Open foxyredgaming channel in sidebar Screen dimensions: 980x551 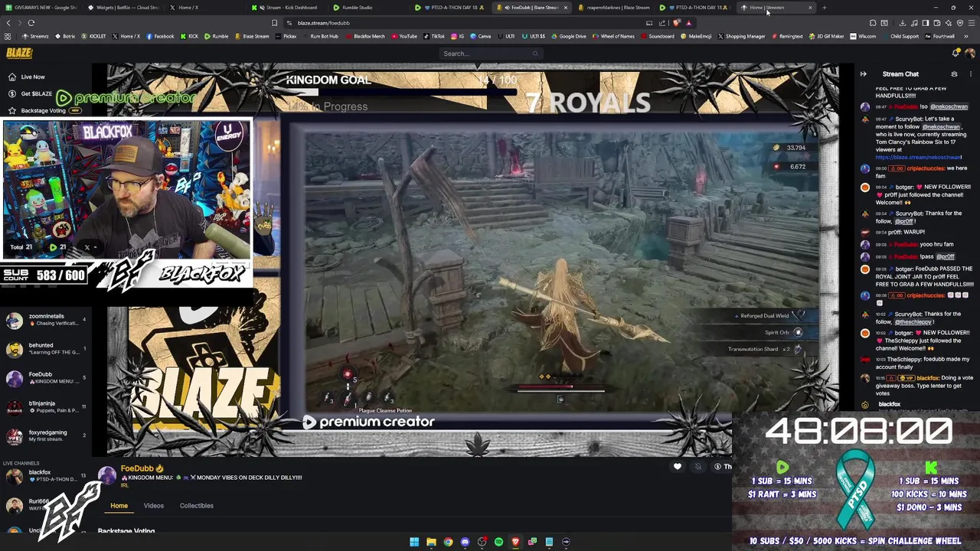pos(44,436)
